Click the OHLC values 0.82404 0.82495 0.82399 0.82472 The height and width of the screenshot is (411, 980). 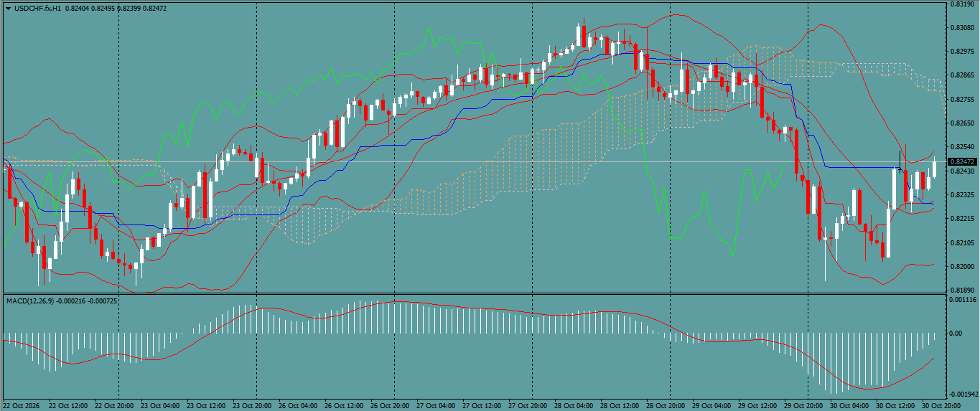click(116, 8)
